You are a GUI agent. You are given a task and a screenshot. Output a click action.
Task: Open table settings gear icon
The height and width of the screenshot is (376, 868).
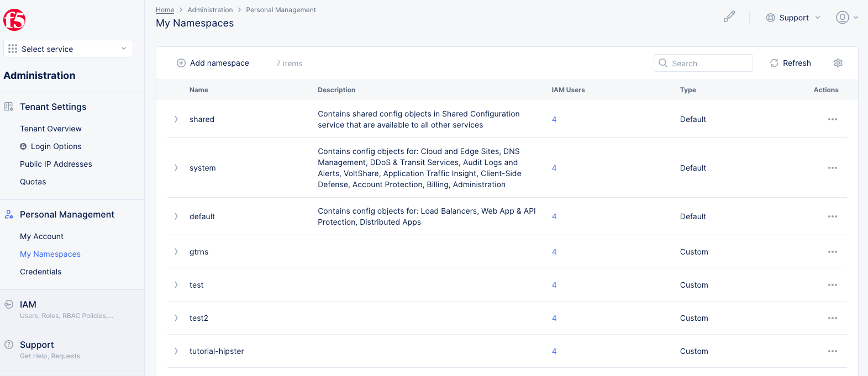click(838, 63)
